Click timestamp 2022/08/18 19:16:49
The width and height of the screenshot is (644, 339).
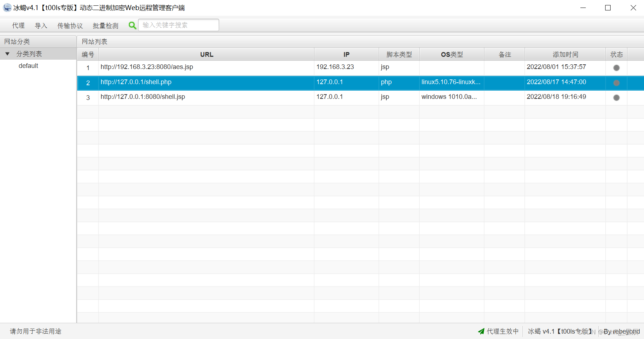[556, 97]
